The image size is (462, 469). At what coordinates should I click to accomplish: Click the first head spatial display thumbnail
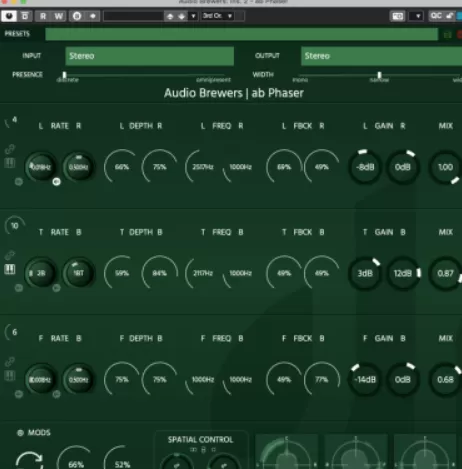coord(286,451)
